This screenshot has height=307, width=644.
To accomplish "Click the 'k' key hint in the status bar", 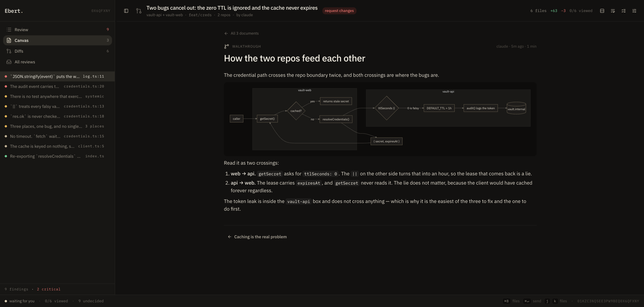I will [x=555, y=301].
